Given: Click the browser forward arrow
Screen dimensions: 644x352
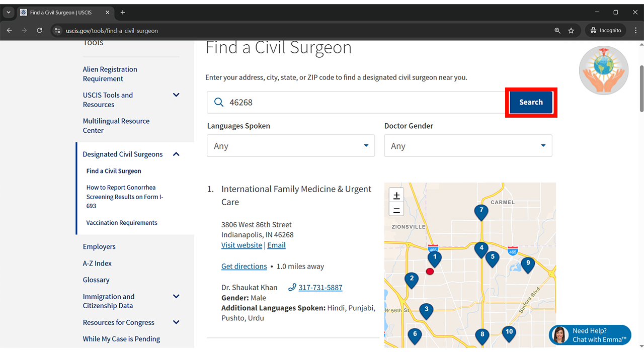Looking at the screenshot, I should [24, 31].
